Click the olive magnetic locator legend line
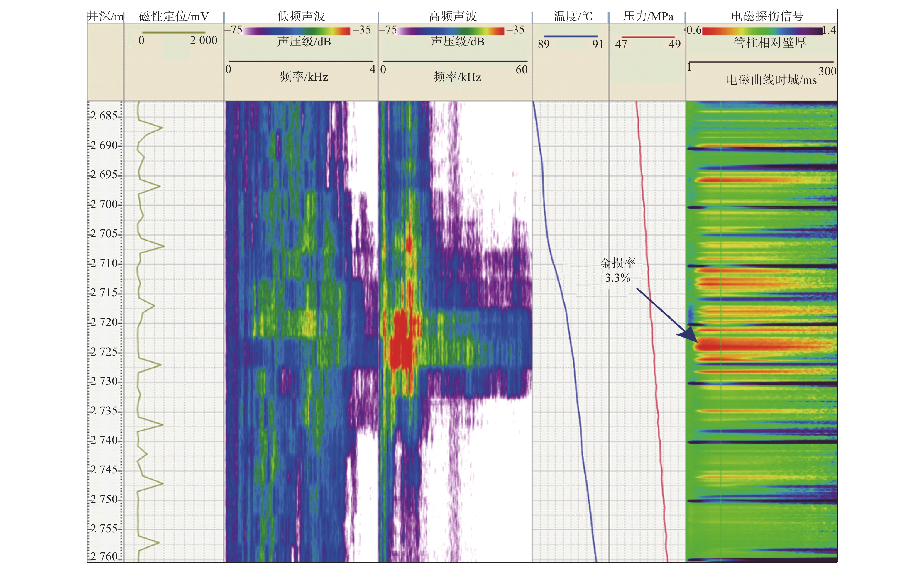 [174, 33]
